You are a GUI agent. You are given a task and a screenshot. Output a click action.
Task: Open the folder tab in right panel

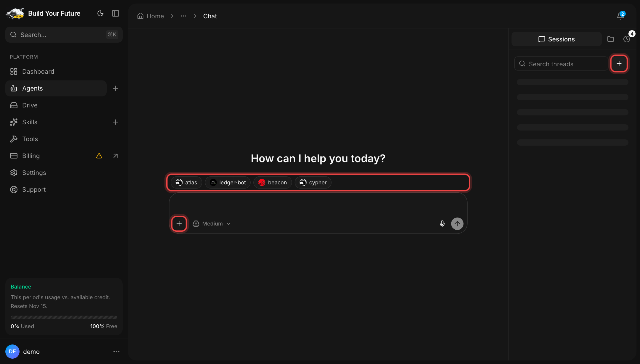pyautogui.click(x=611, y=39)
